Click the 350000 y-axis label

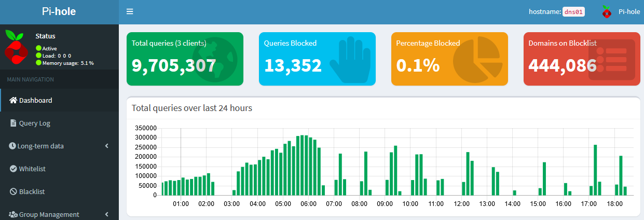click(x=145, y=128)
